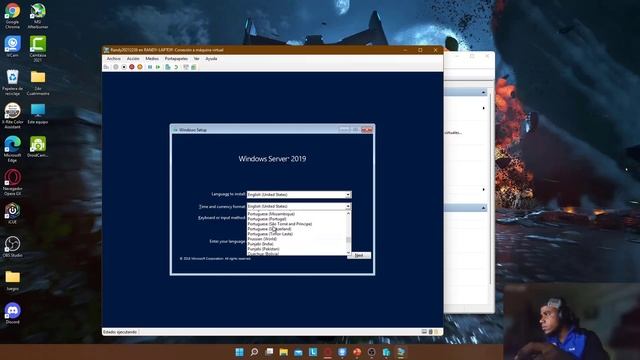This screenshot has height=360, width=640.
Task: Click the grey Start VM toolbar icon
Action: (116, 67)
